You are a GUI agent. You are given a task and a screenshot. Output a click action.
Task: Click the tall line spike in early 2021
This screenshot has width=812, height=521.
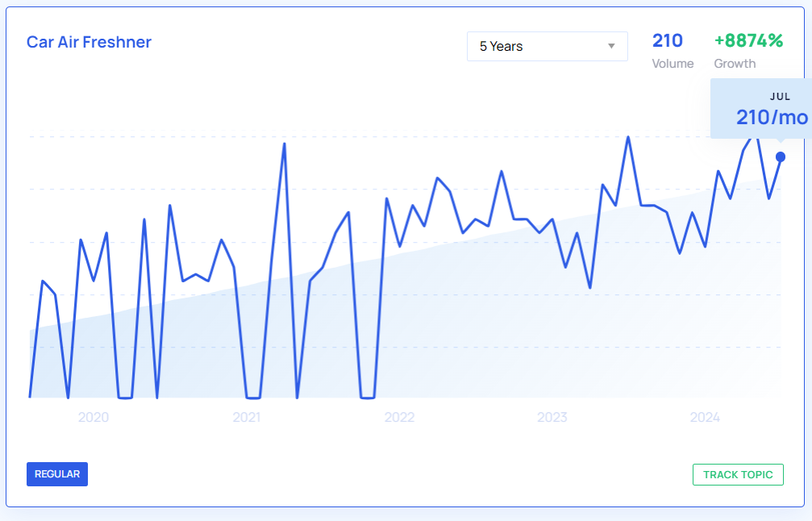point(285,144)
